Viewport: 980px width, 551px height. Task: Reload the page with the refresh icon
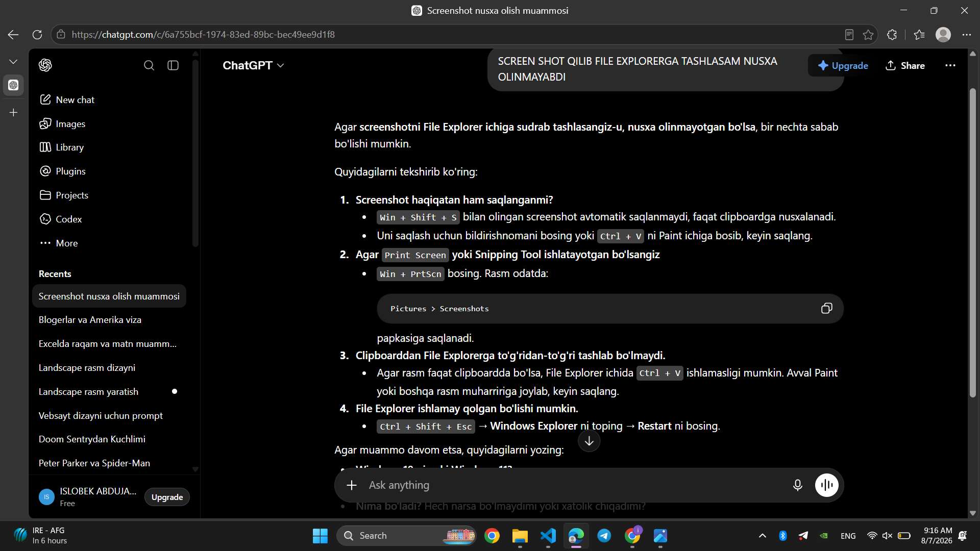[37, 35]
